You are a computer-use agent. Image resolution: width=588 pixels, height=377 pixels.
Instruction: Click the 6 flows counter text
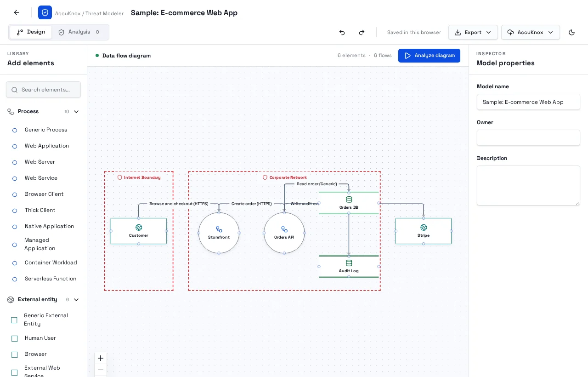click(383, 56)
